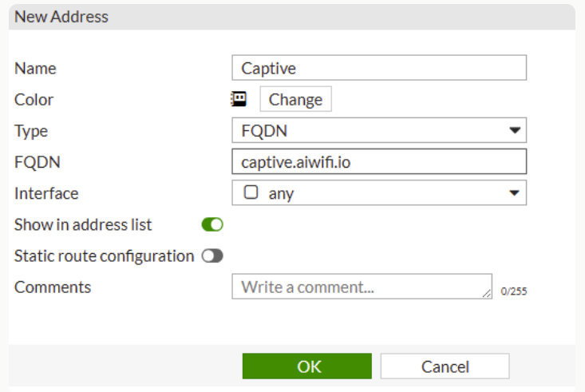Viewport: 585px width, 392px height.
Task: Click the address color icon next to Change
Action: coord(239,99)
